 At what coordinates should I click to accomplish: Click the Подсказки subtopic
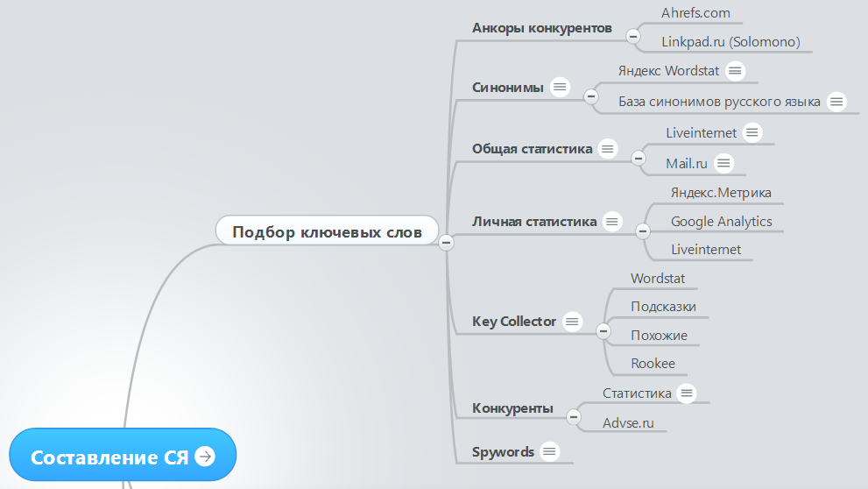663,307
